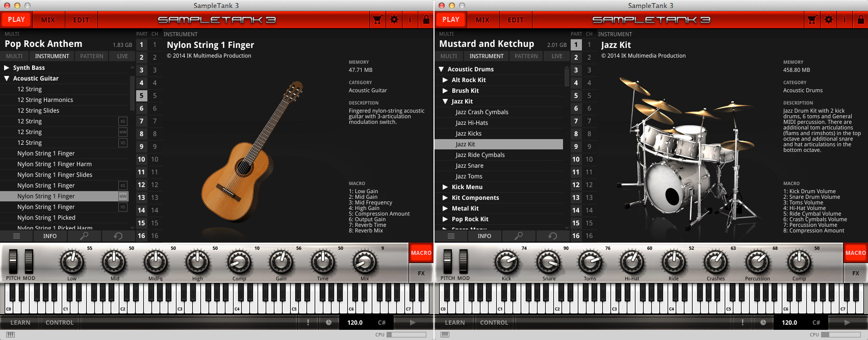Click the 120.0 tempo field in left window
The height and width of the screenshot is (340, 868).
point(355,322)
